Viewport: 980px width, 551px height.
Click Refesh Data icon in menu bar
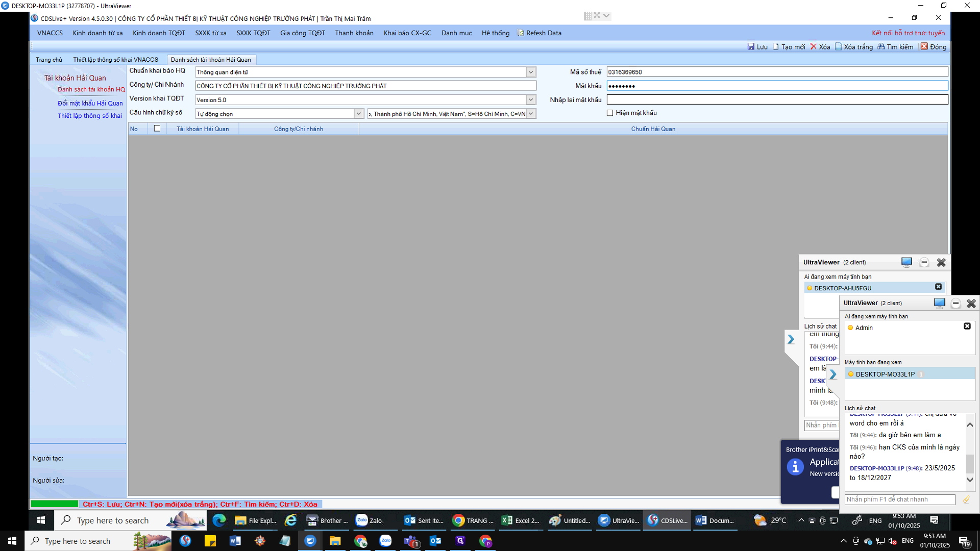point(521,33)
